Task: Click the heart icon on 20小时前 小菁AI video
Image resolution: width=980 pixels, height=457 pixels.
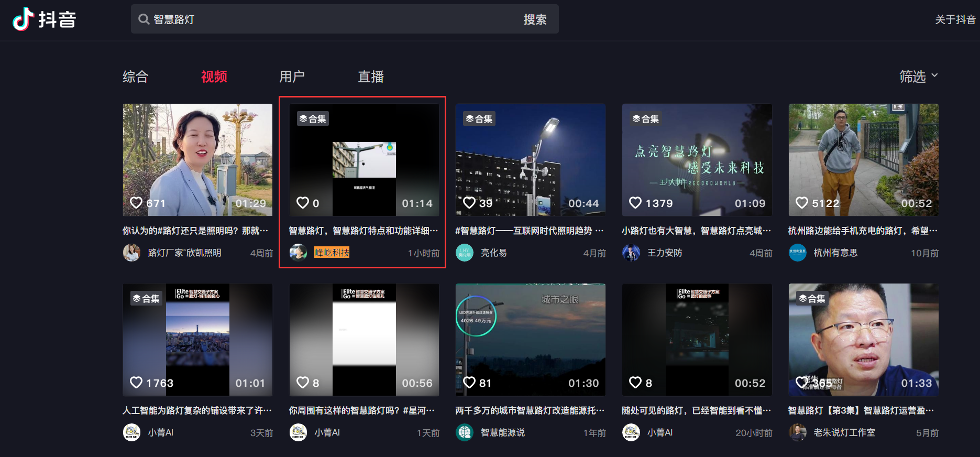Action: coord(635,383)
